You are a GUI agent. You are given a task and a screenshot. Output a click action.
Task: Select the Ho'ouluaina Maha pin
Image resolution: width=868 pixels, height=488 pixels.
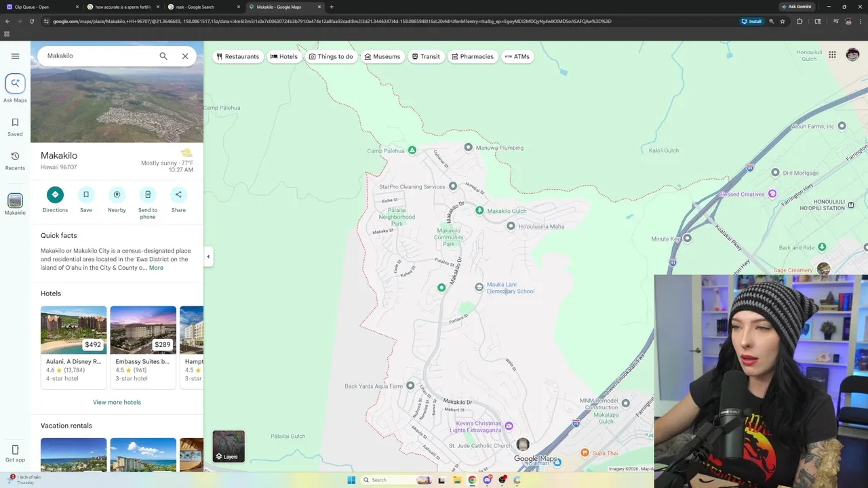[x=511, y=226]
